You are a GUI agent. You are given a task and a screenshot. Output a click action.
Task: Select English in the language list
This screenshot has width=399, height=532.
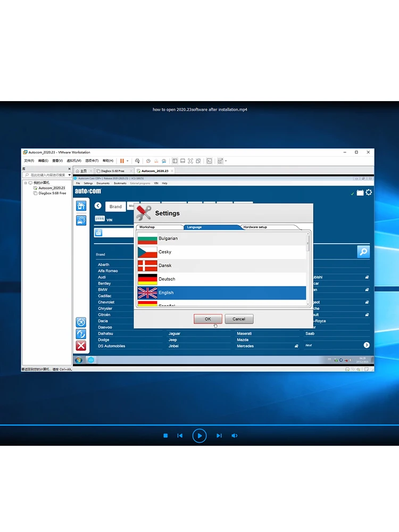click(221, 293)
